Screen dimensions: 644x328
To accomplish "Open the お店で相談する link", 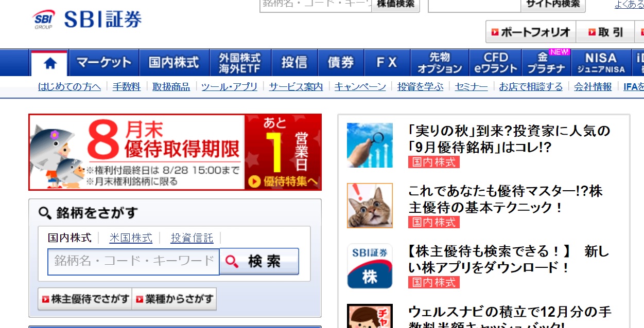I will click(x=531, y=87).
